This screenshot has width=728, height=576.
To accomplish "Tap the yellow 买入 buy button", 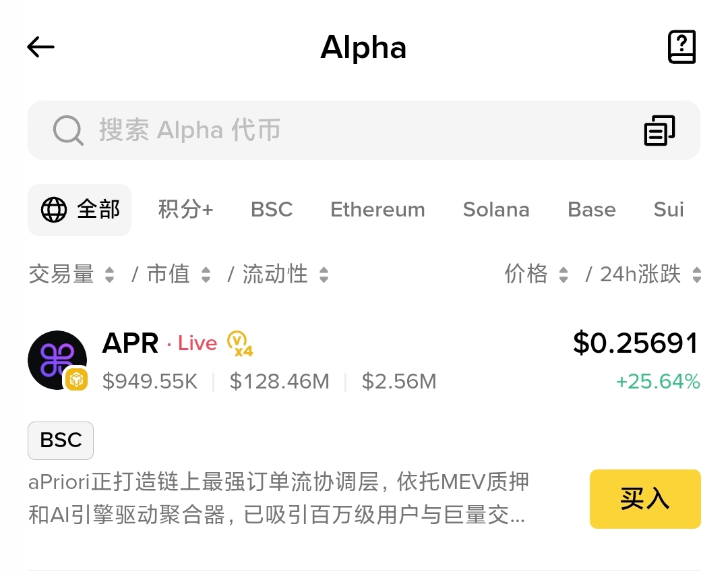I will [x=644, y=499].
